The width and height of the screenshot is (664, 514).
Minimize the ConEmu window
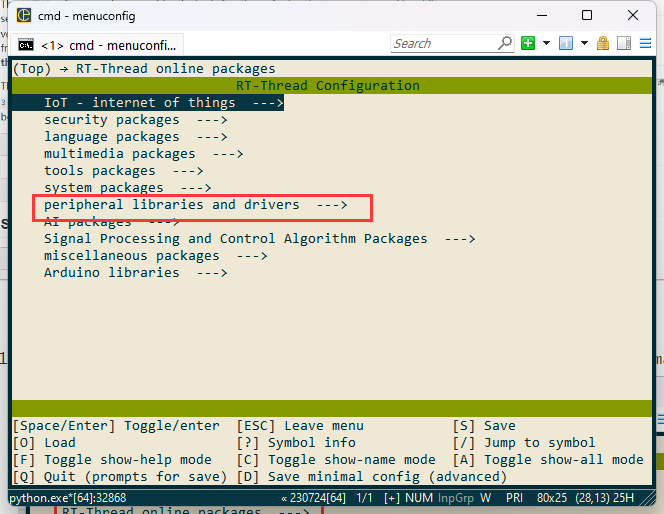pyautogui.click(x=542, y=16)
